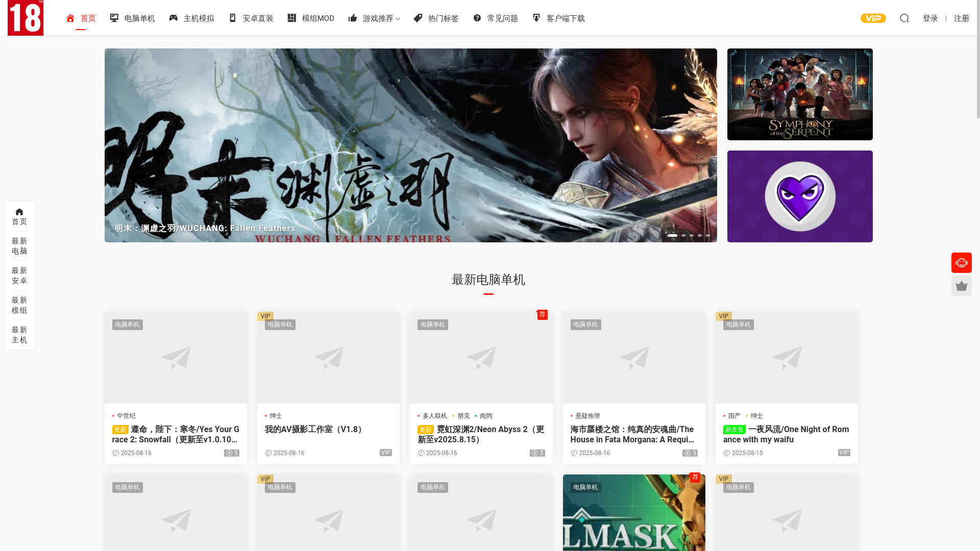The image size is (980, 551).
Task: Click 电脑单机 label on Yes Your Grace card
Action: point(127,324)
